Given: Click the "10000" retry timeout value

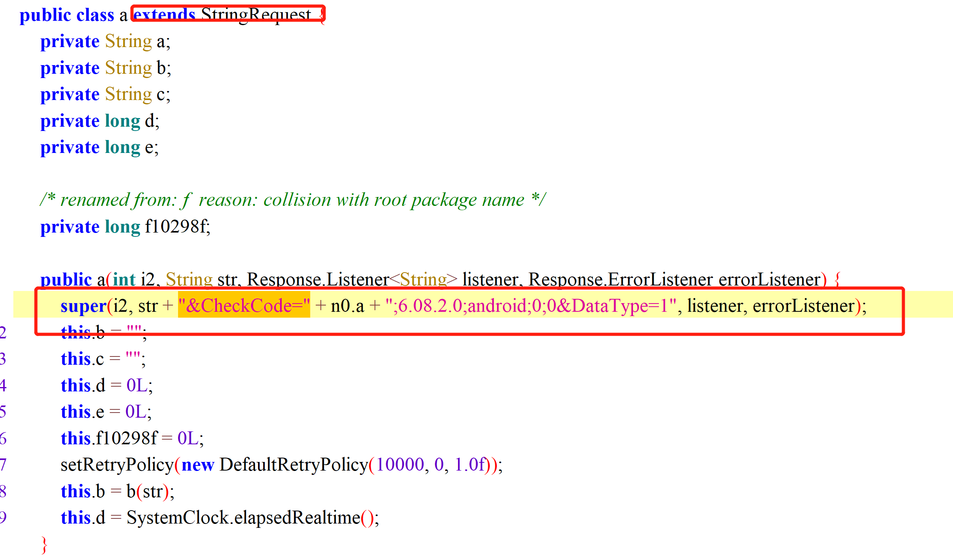Looking at the screenshot, I should click(400, 465).
